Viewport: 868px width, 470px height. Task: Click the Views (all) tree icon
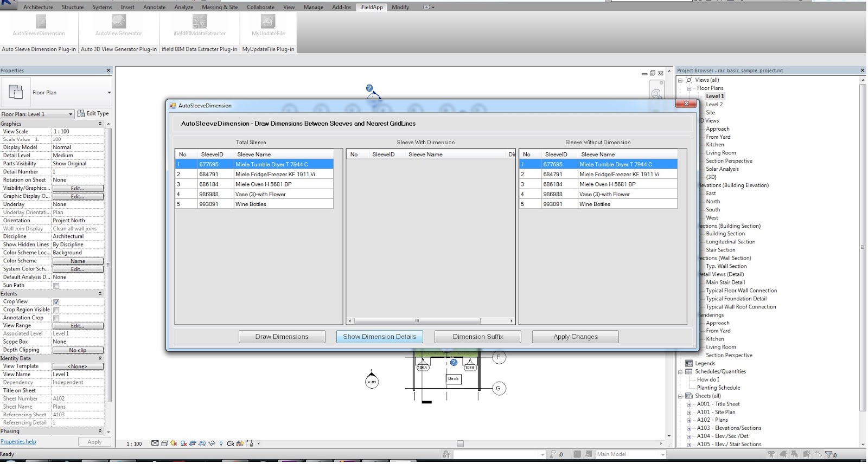pyautogui.click(x=689, y=80)
